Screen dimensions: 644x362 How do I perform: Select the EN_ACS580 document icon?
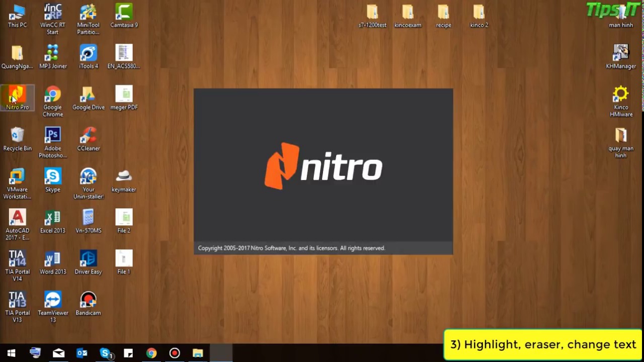tap(124, 57)
